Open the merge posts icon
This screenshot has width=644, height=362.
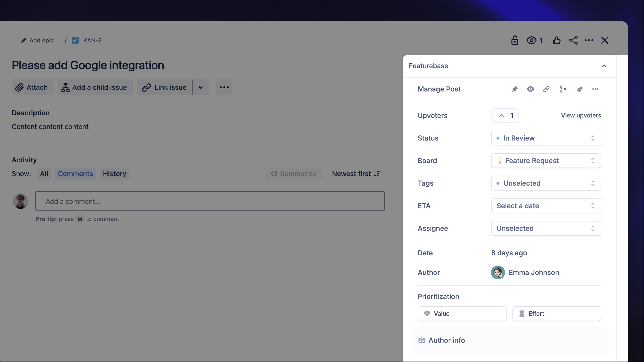click(x=563, y=89)
